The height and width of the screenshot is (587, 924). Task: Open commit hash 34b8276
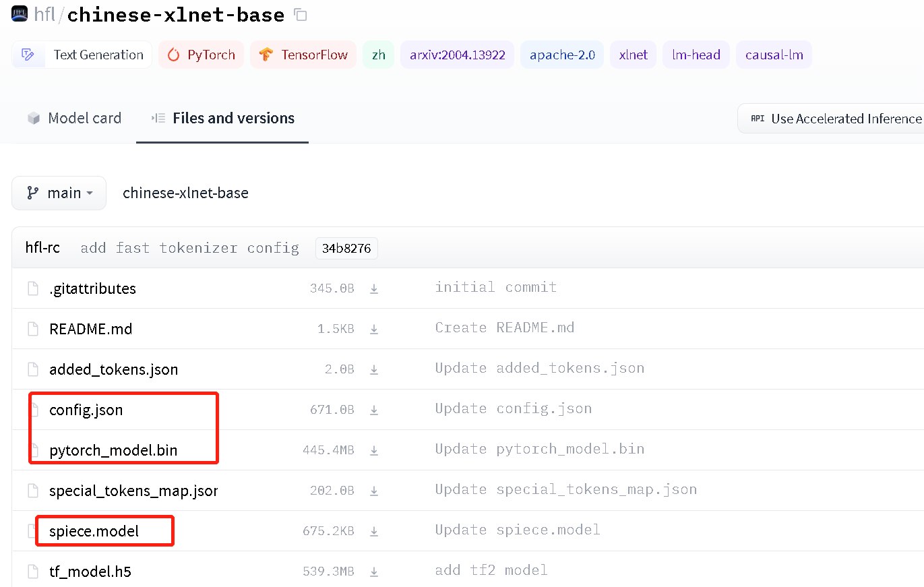tap(346, 249)
